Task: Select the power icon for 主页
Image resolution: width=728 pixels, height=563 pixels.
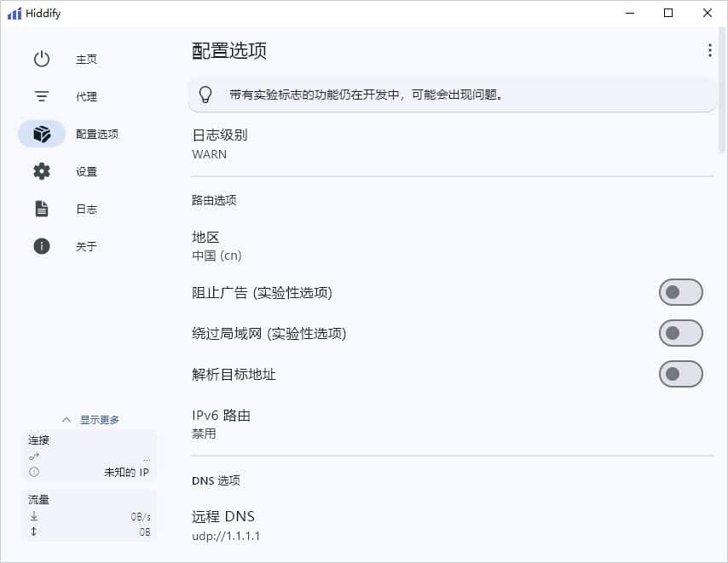Action: point(42,59)
